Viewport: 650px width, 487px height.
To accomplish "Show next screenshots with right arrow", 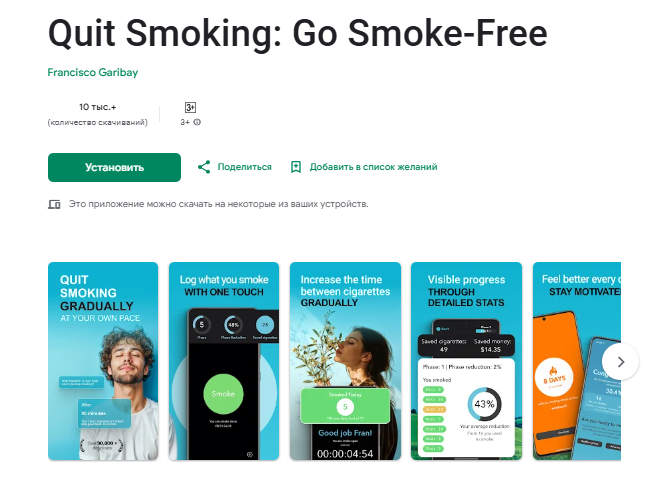I will coord(621,362).
